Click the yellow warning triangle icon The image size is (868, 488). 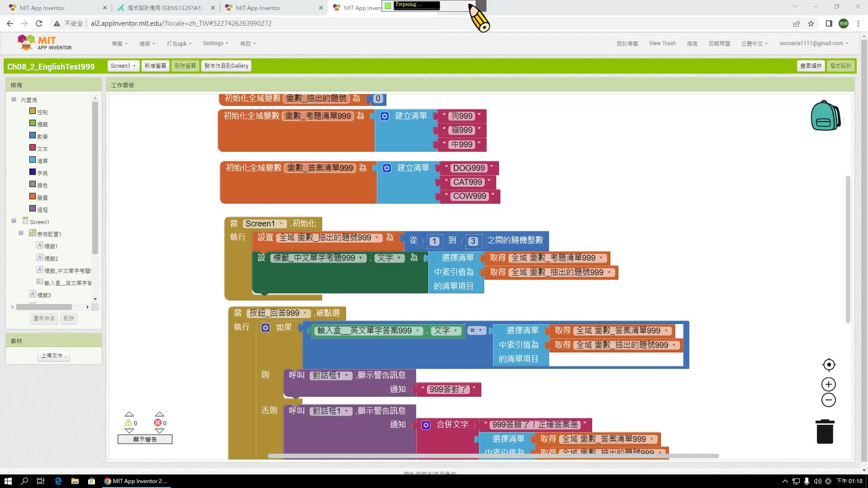[x=128, y=423]
